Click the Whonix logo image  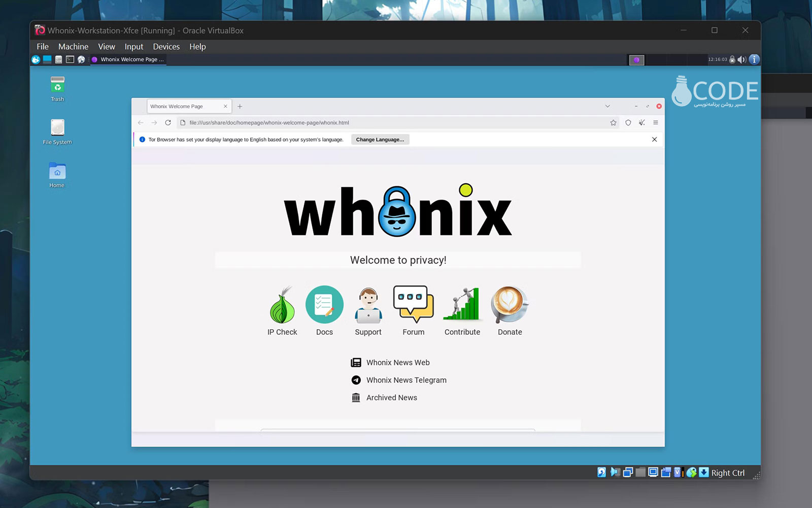398,211
